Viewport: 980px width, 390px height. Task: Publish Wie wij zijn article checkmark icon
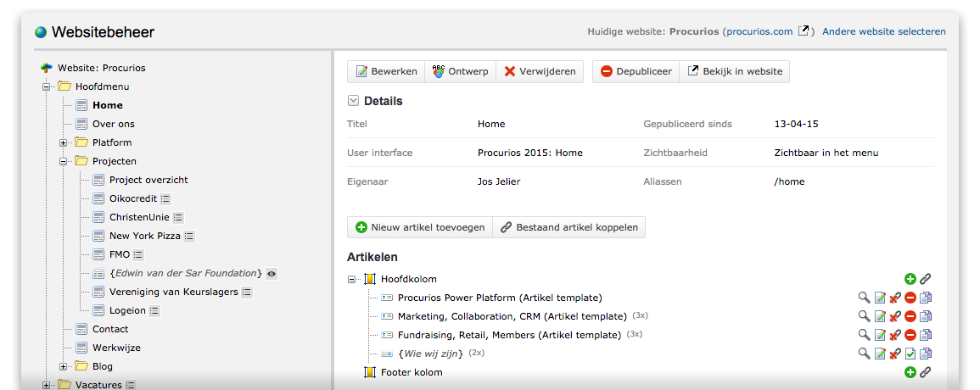click(x=910, y=354)
